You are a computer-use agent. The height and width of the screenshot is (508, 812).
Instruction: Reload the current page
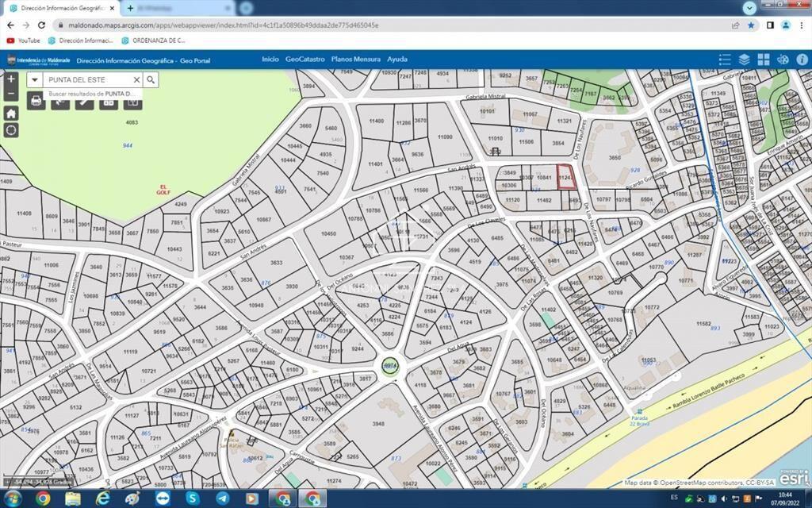tap(41, 25)
